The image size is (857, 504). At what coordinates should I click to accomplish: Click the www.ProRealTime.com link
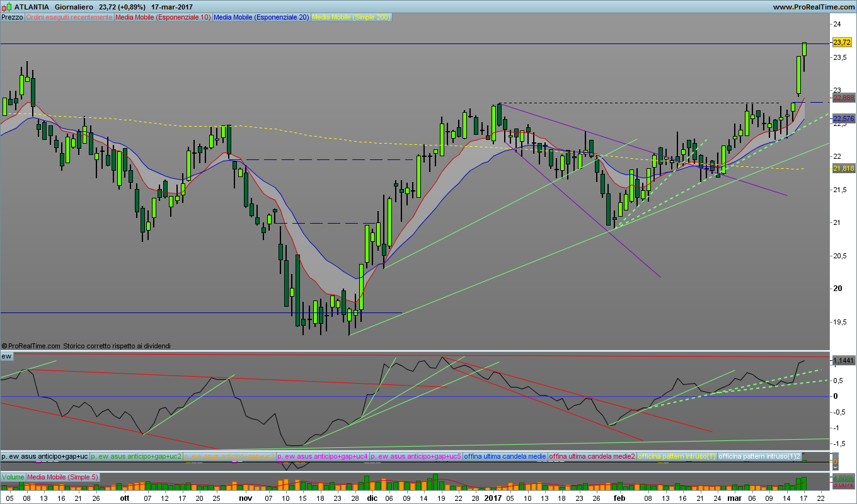coord(813,6)
